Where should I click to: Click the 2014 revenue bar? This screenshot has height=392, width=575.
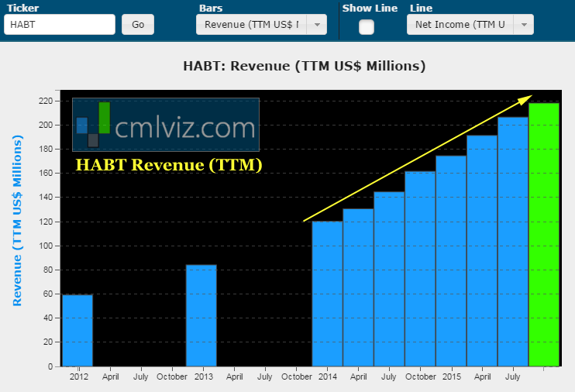[x=328, y=294]
